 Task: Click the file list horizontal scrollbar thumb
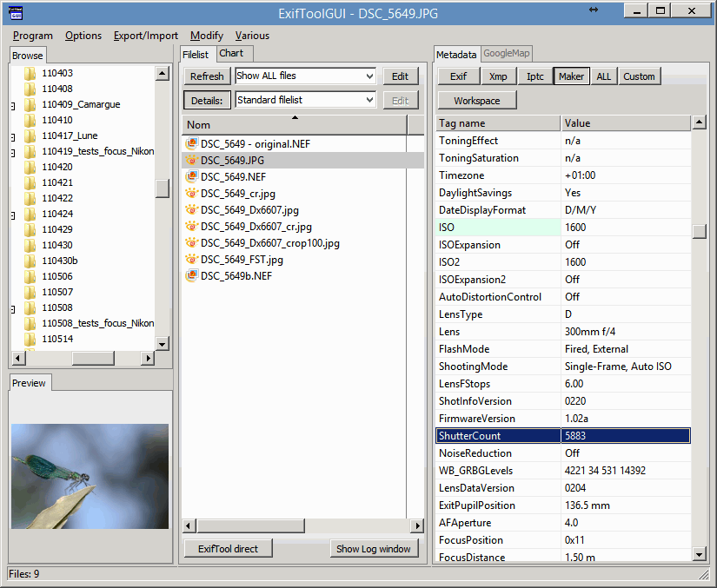click(x=250, y=525)
